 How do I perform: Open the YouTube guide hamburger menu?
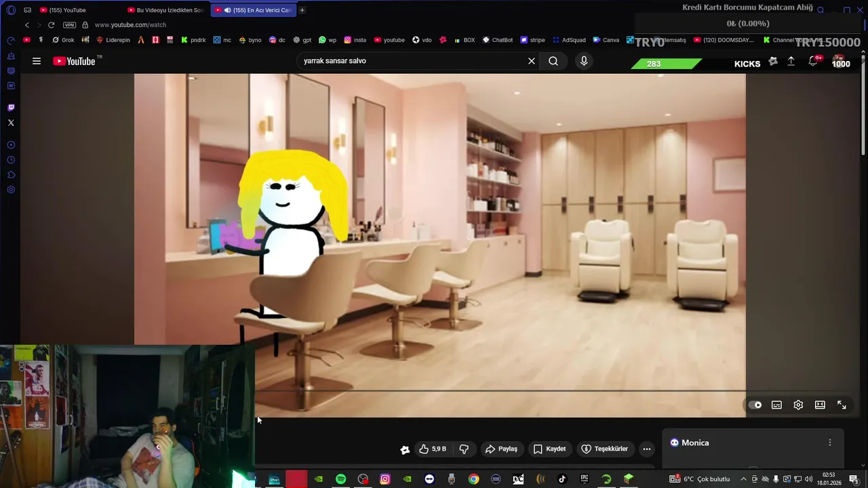pyautogui.click(x=37, y=61)
